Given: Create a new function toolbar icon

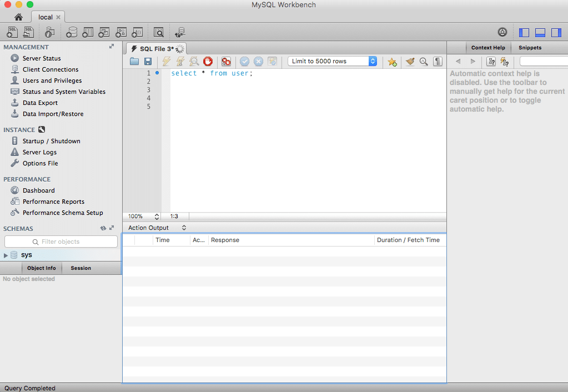Looking at the screenshot, I should pos(137,32).
